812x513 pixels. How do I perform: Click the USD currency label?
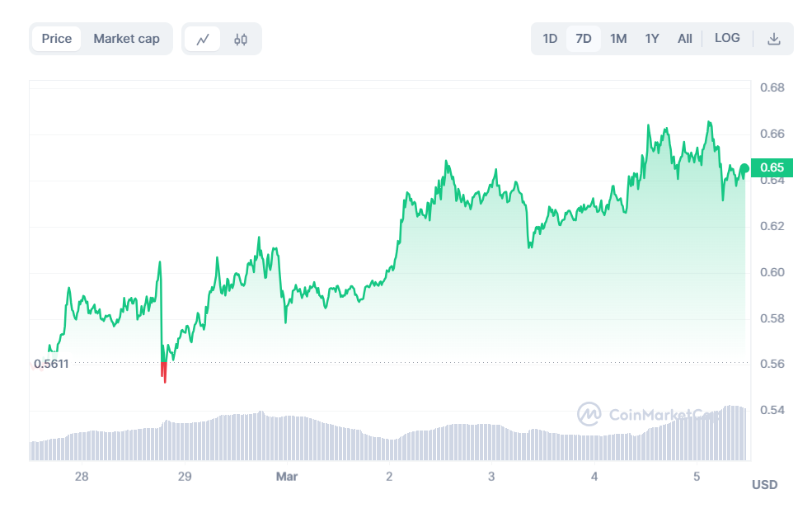point(764,485)
